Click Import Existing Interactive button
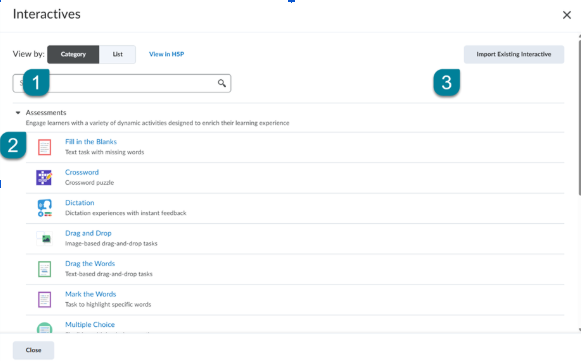The height and width of the screenshot is (361, 581). click(514, 54)
